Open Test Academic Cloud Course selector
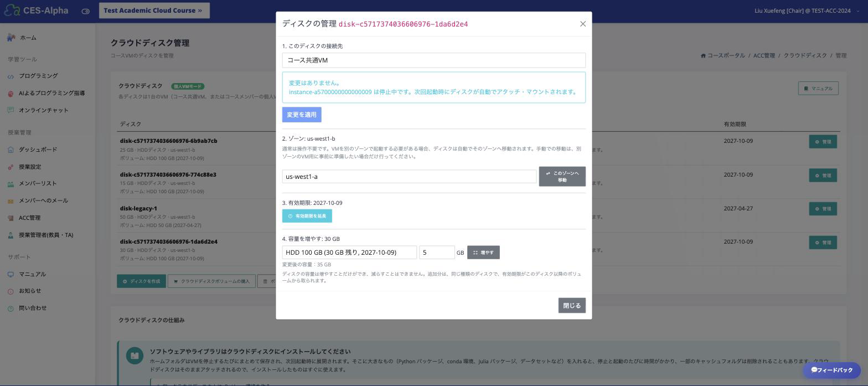This screenshot has height=386, width=868. point(154,11)
